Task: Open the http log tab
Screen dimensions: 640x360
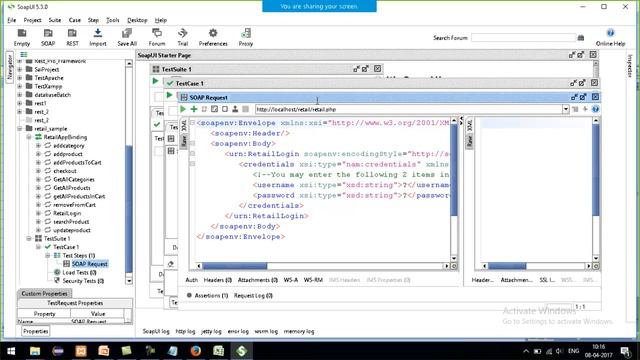Action: (185, 331)
